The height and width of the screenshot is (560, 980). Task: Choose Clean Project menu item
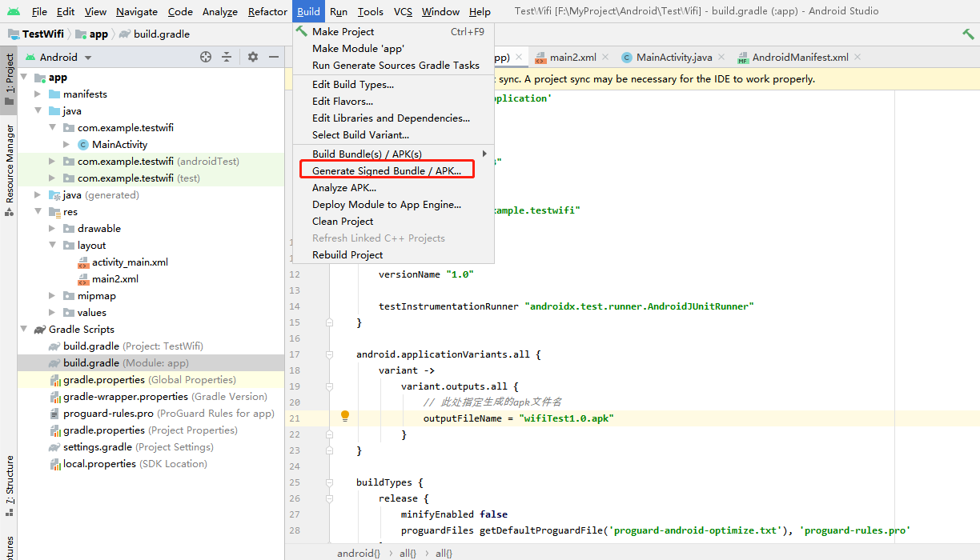click(x=392, y=222)
